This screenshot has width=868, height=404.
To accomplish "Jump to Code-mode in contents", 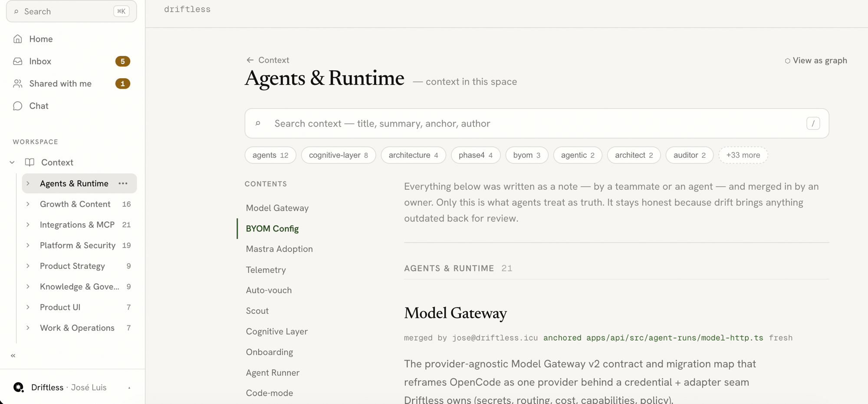I will [x=269, y=393].
